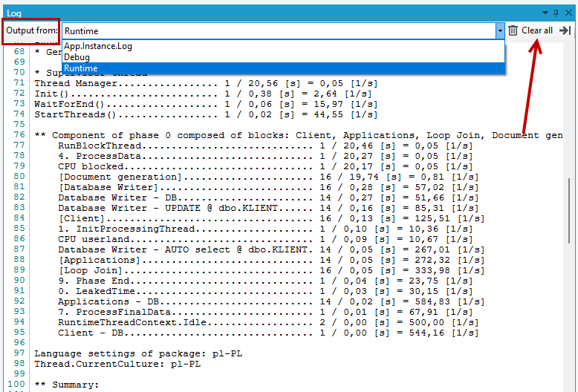Click the trash can Clear all icon
The image size is (578, 392).
(x=513, y=30)
